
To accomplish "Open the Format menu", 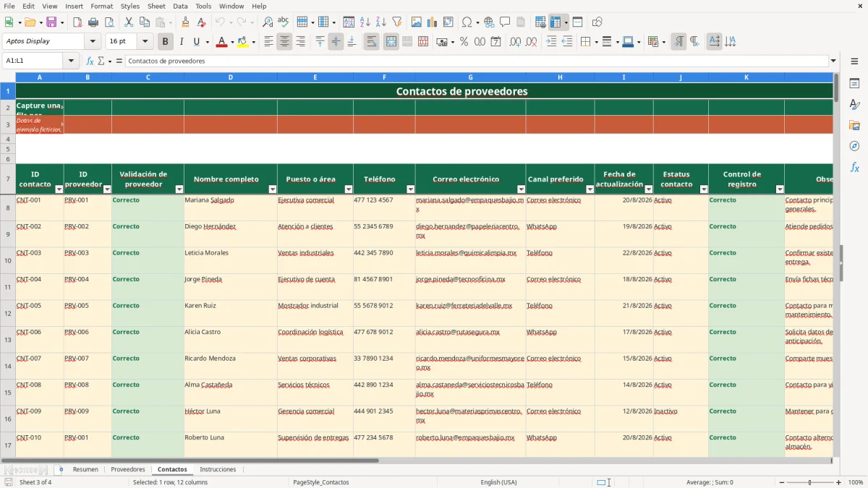I will click(x=101, y=6).
